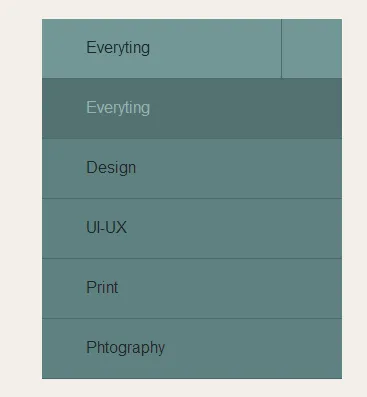Screen dimensions: 367x397
Task: Collapse the dropdown via the Everyting header
Action: point(162,49)
